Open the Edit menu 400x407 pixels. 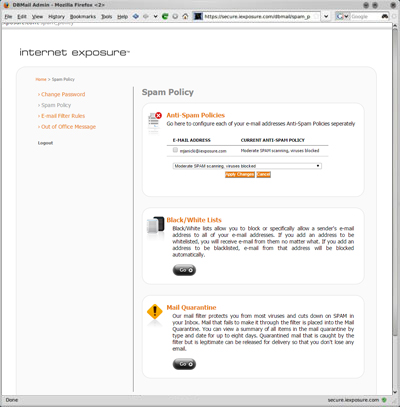22,16
